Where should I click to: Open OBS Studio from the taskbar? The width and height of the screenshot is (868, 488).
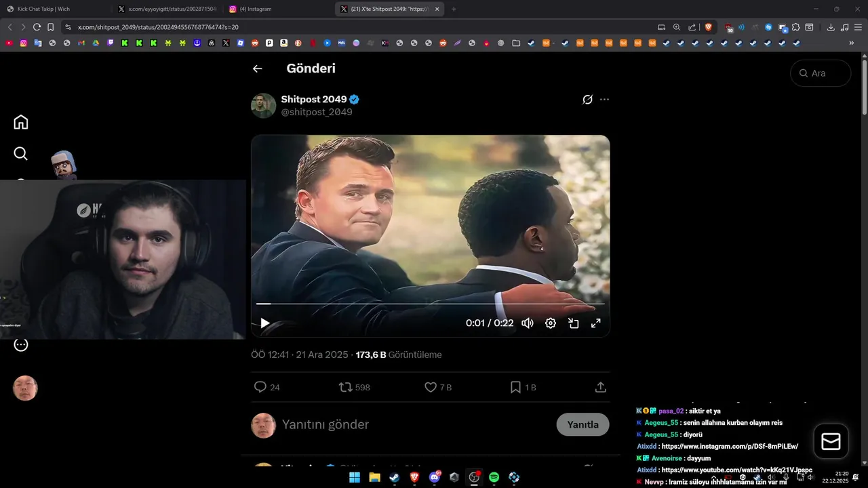(x=474, y=477)
